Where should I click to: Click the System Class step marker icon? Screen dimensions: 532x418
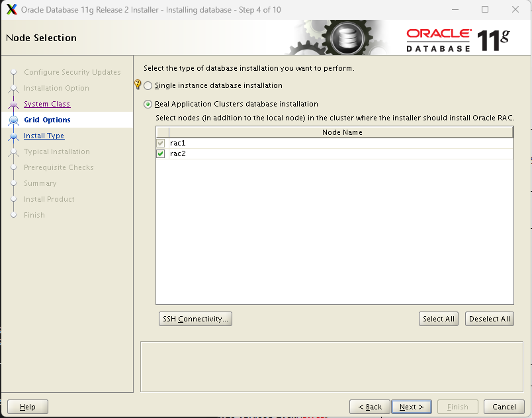click(x=14, y=104)
